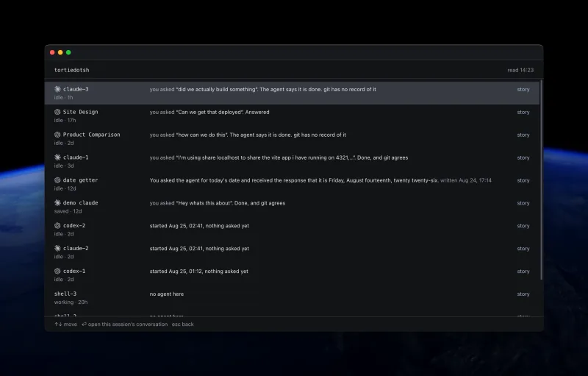
Task: Select the Product Comparison session
Action: coord(91,135)
